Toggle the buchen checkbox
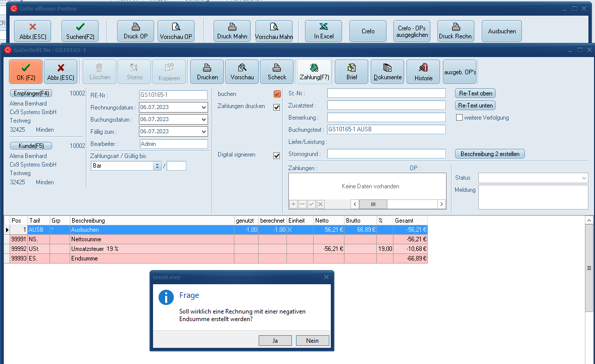Viewport: 595px width, 364px height. [x=277, y=94]
